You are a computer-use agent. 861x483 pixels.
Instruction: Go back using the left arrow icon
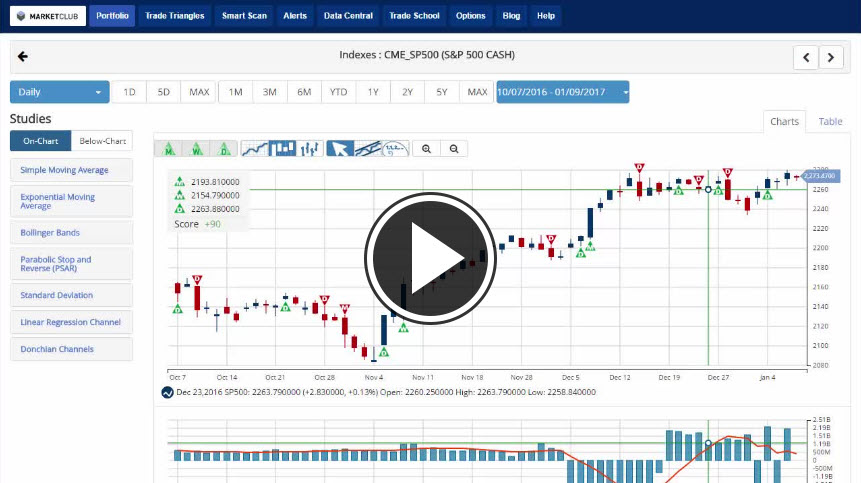click(x=23, y=57)
